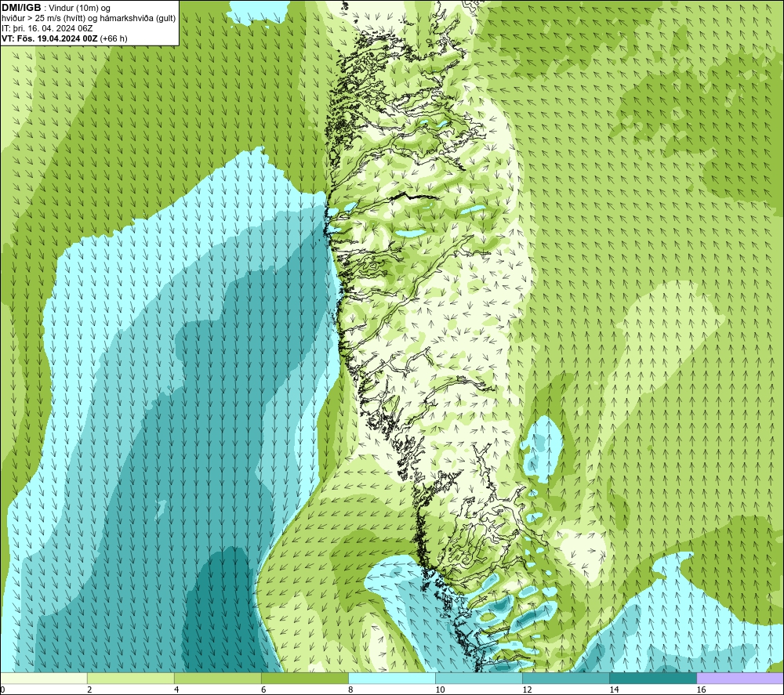Click the legend label '8'
The width and height of the screenshot is (784, 695).
click(350, 690)
